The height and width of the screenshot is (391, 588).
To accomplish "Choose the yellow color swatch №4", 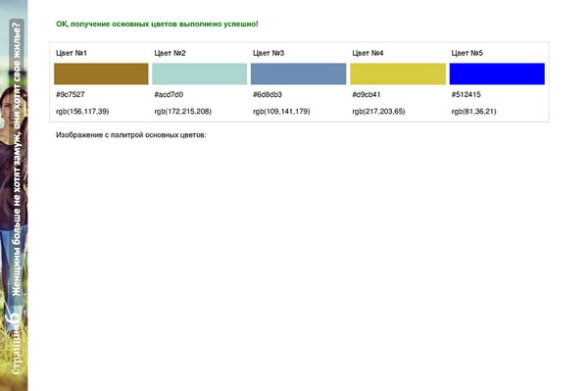I will (398, 73).
